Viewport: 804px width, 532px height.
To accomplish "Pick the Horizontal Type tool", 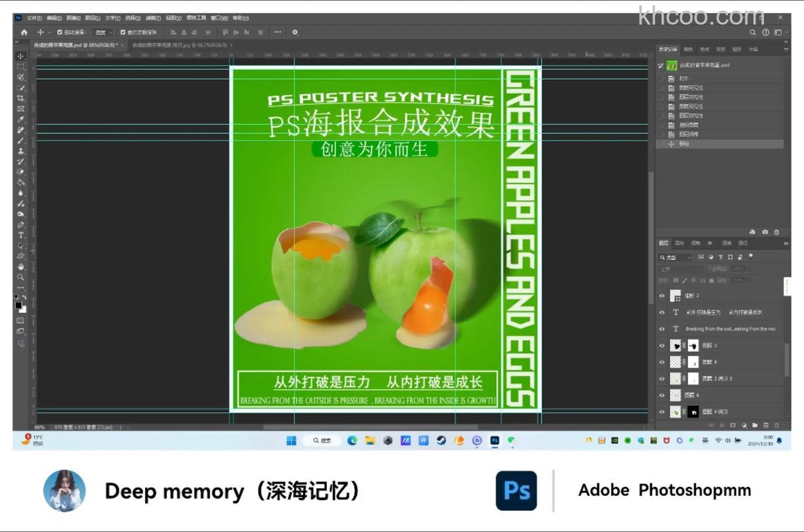I will tap(21, 235).
